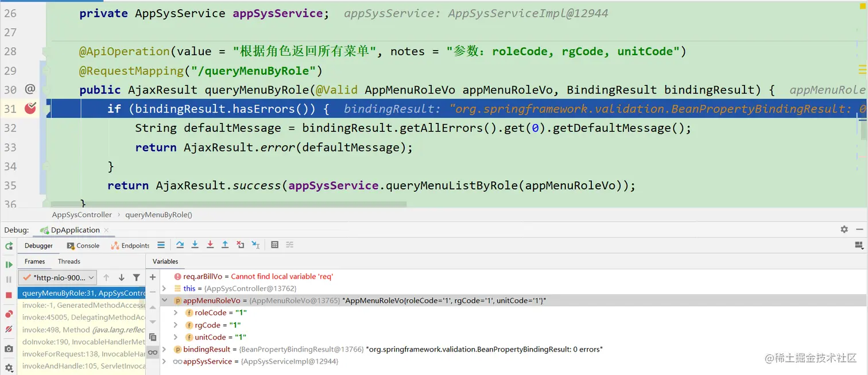Close the DpApplication debug tab
Image resolution: width=868 pixels, height=375 pixels.
[107, 230]
